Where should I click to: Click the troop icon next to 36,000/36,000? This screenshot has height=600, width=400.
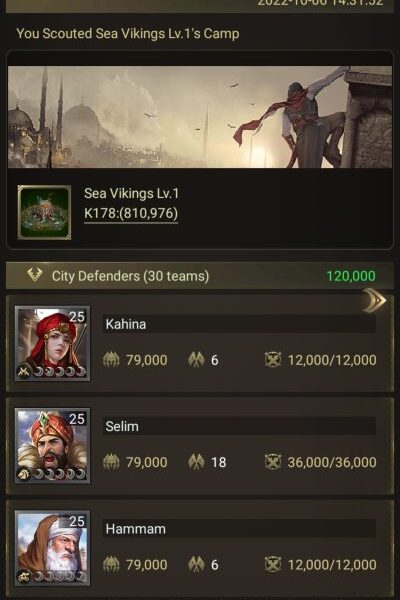[273, 462]
